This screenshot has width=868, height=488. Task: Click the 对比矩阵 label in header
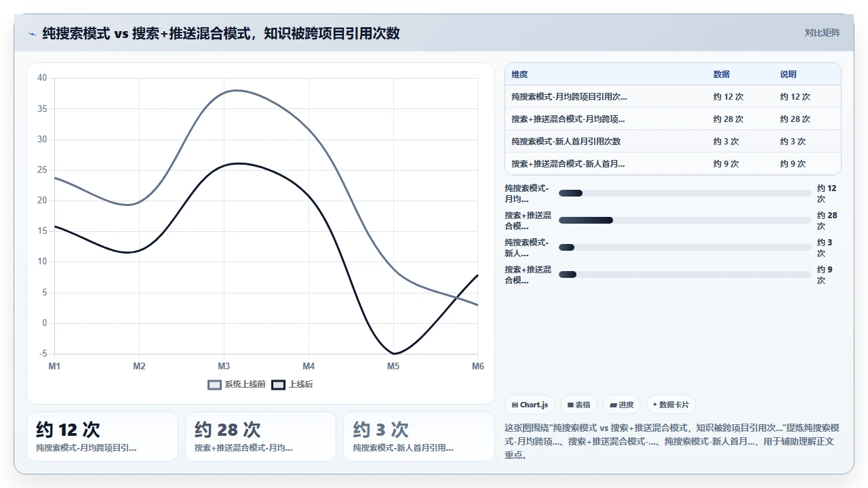pos(822,33)
